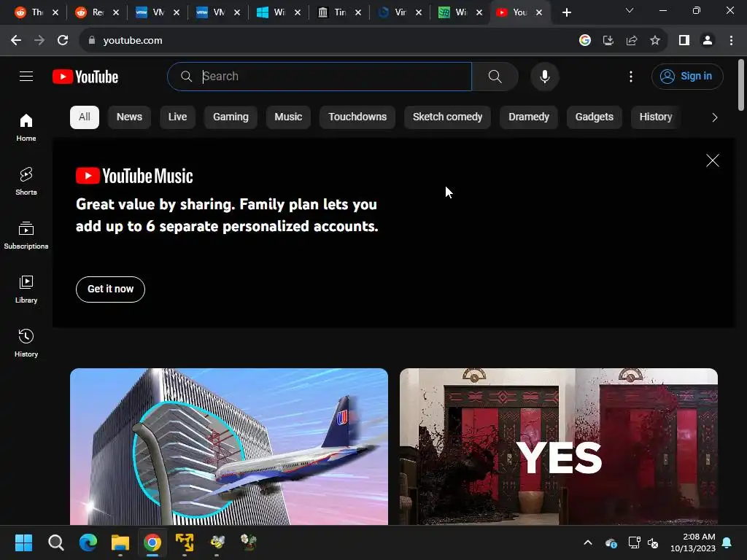Click the YouTube Music logo in banner
This screenshot has height=560, width=747.
[x=134, y=176]
